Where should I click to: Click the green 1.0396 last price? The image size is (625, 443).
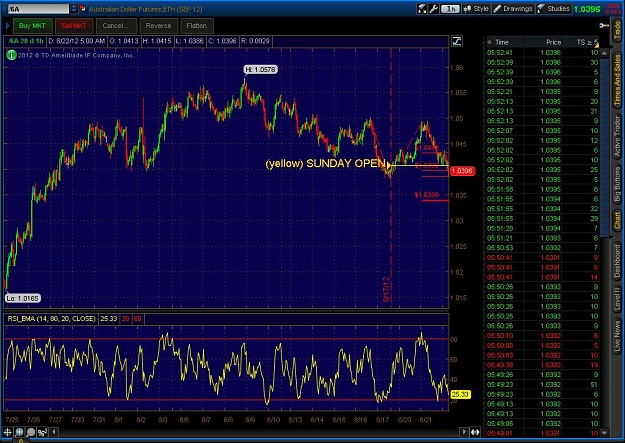587,9
